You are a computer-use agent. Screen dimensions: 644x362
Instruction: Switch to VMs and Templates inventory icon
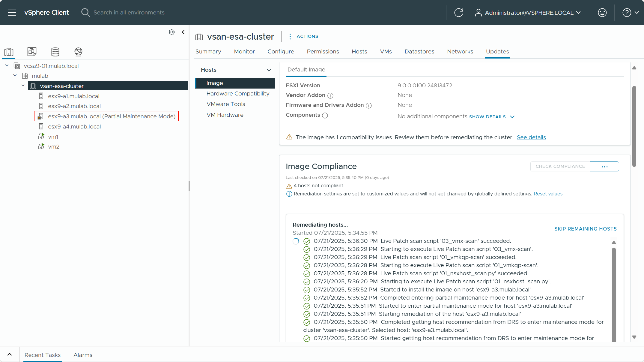(x=32, y=52)
